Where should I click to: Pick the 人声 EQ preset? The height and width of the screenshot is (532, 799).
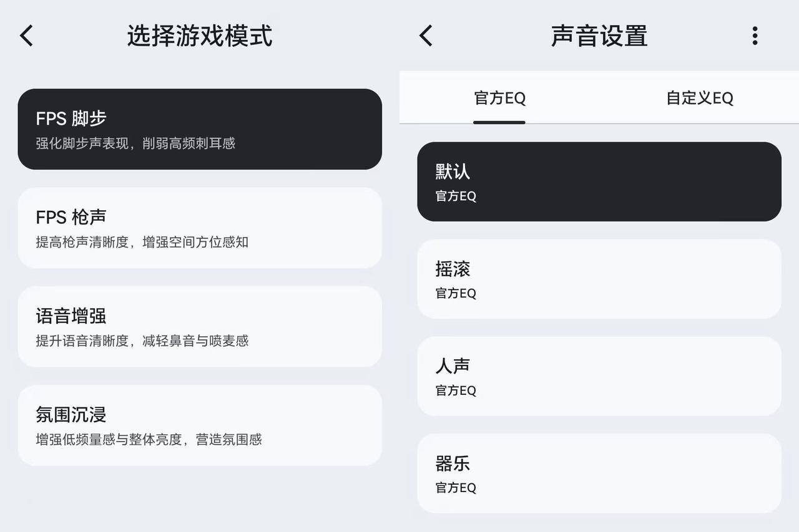click(599, 376)
